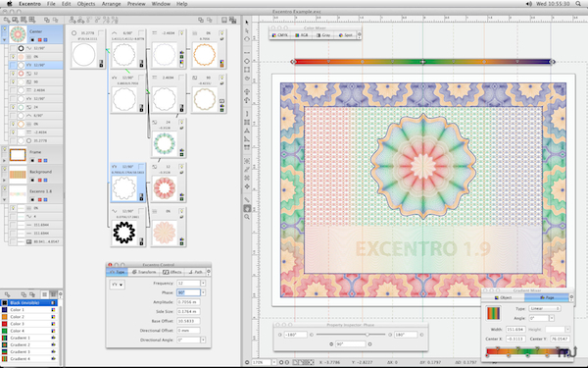The height and width of the screenshot is (368, 588).
Task: Click the CMYK mode in Color Mixer
Action: (x=280, y=35)
